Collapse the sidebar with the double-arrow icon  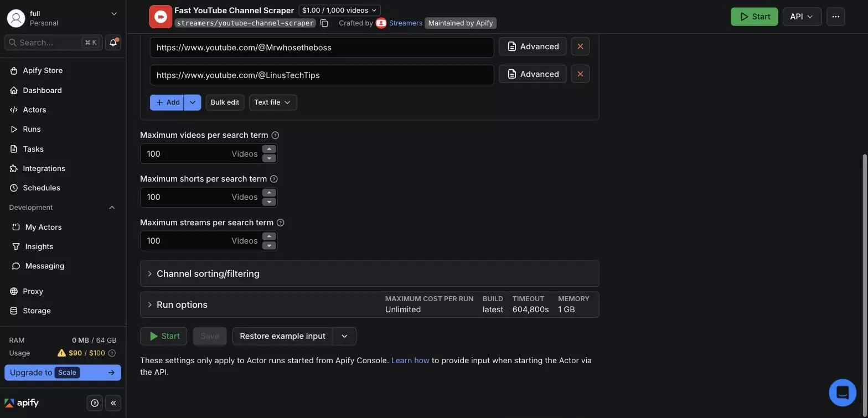click(113, 403)
